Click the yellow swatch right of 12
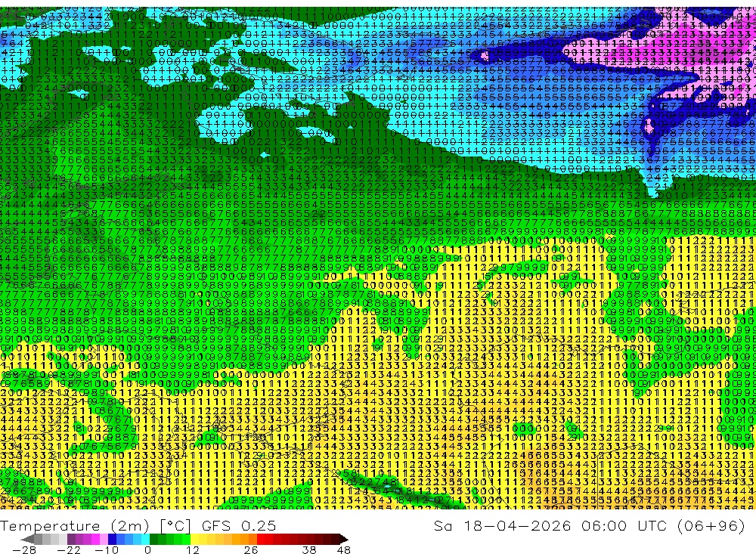This screenshot has width=756, height=554. pos(195,540)
